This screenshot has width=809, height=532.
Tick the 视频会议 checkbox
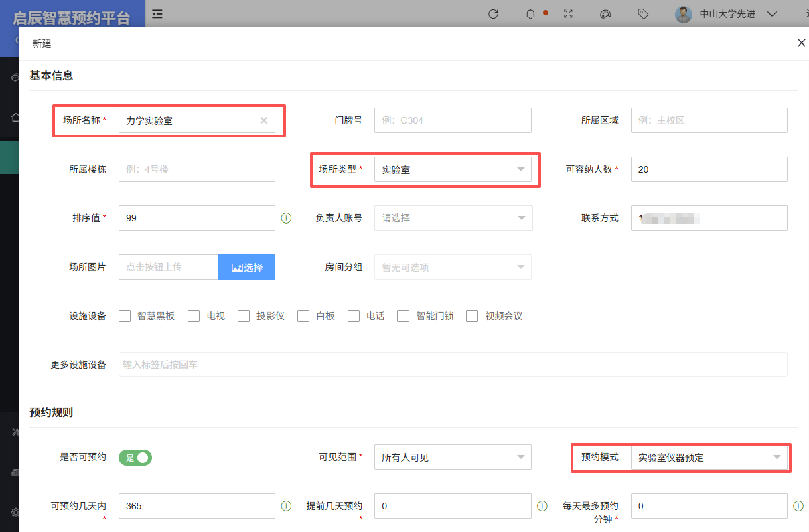(472, 316)
